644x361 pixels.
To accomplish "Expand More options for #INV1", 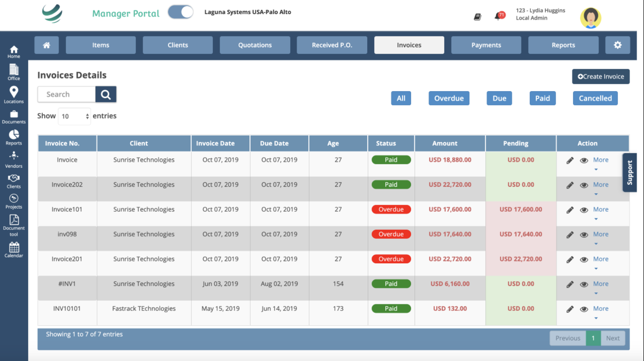I will 600,284.
